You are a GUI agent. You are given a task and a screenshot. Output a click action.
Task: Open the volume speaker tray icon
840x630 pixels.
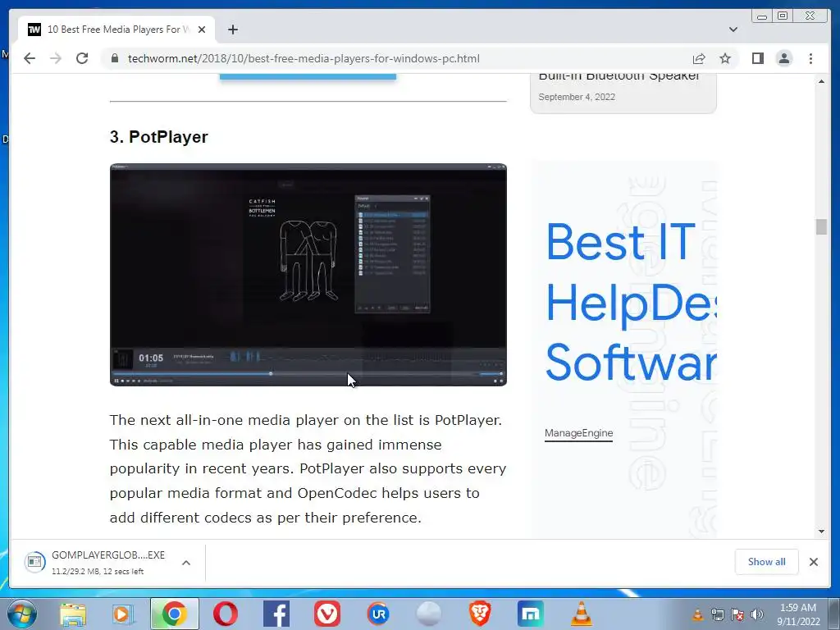pyautogui.click(x=757, y=614)
